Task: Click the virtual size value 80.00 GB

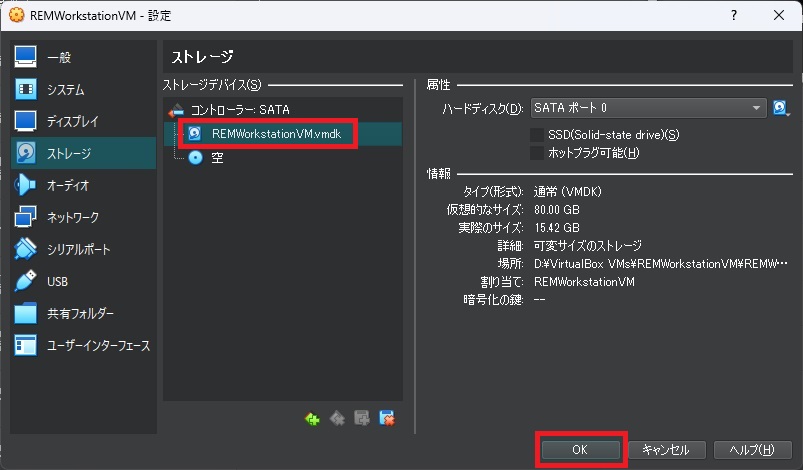Action: (557, 210)
